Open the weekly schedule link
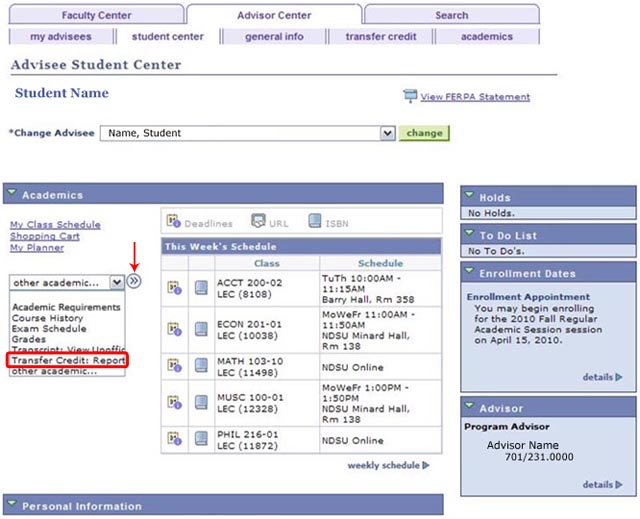Viewport: 640px width, 519px height. coord(383,465)
